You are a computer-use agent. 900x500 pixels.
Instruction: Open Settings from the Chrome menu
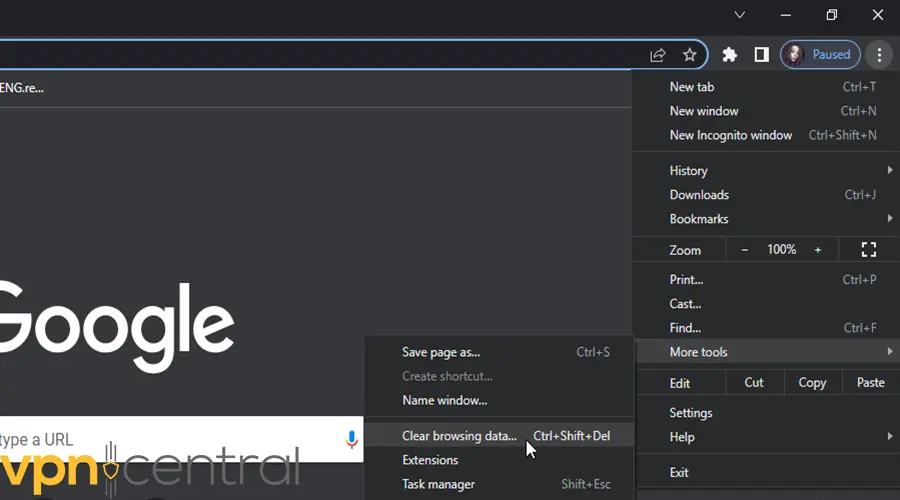pos(766,413)
